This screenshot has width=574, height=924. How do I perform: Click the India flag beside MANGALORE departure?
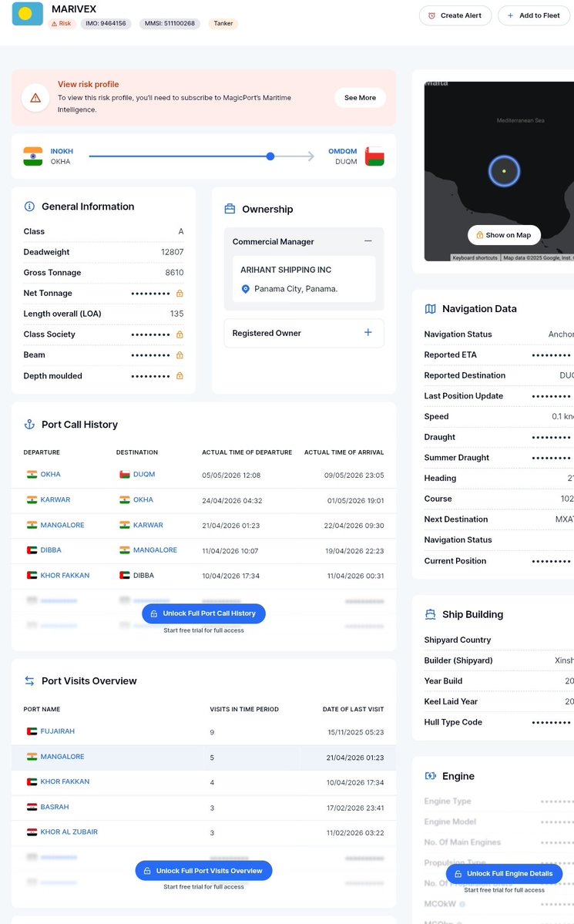tap(32, 525)
